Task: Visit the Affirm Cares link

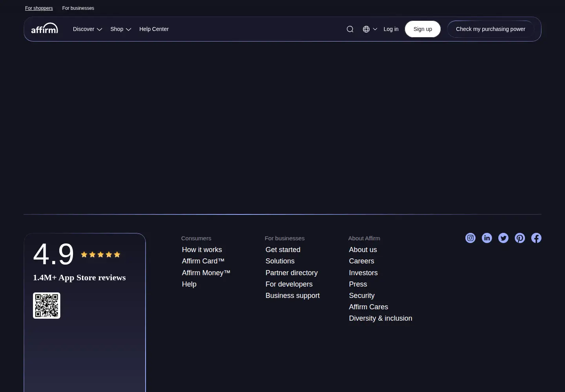Action: (368, 307)
